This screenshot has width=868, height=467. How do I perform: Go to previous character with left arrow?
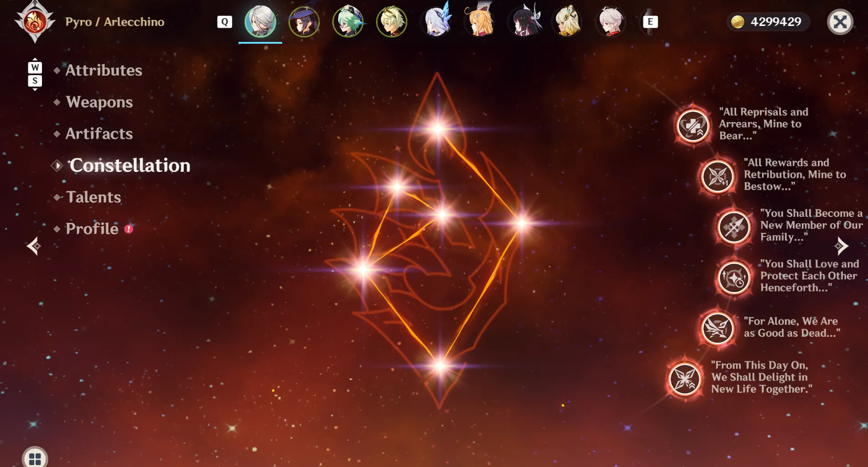pyautogui.click(x=34, y=246)
